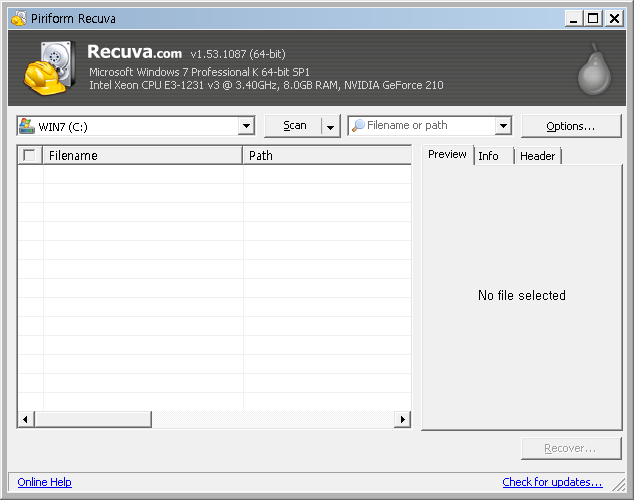Click the Recuva title bar app icon
The height and width of the screenshot is (500, 634).
coord(18,18)
